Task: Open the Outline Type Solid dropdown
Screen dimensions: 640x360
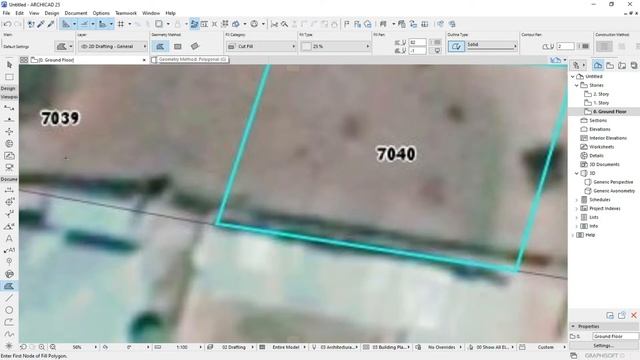Action: (x=491, y=46)
